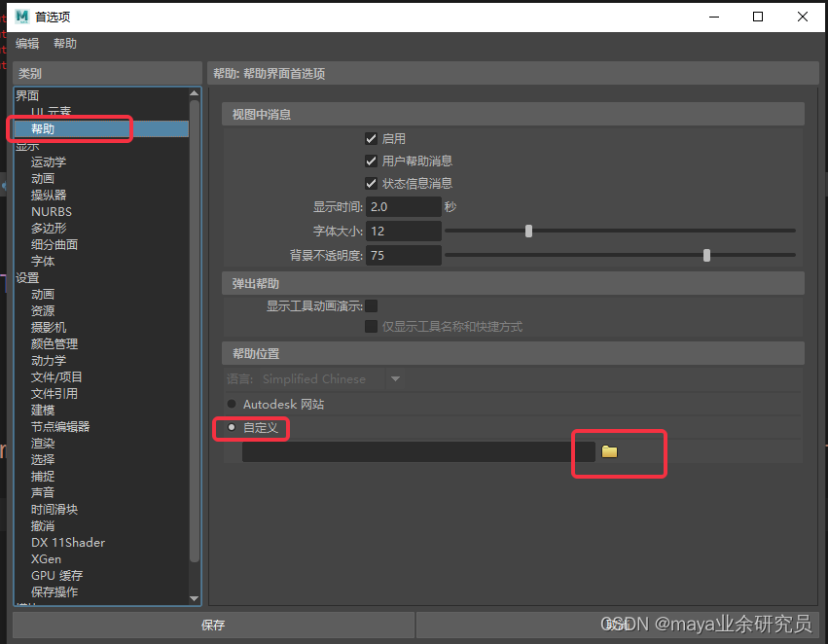Collapse the 帮助位置 section header
The image size is (828, 644).
[x=513, y=353]
